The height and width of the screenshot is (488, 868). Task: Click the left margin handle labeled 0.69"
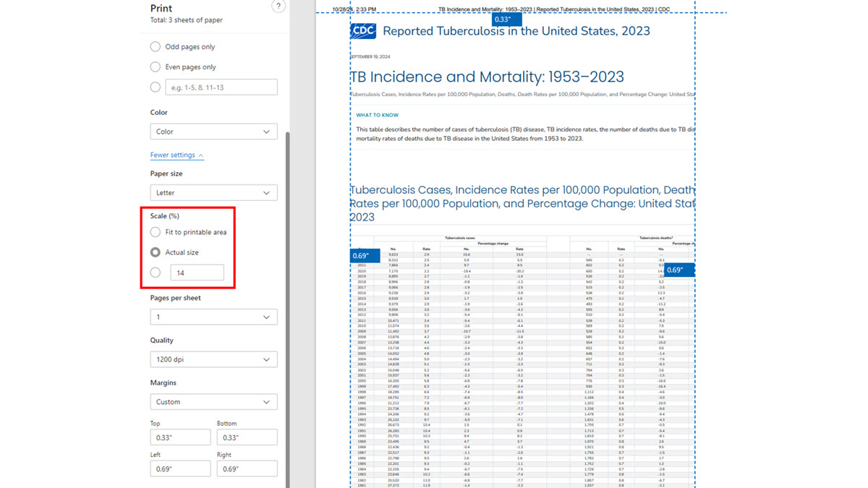pyautogui.click(x=365, y=256)
